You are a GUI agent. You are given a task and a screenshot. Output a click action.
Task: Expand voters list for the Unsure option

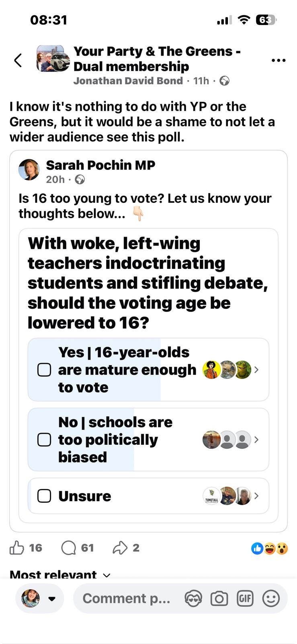pos(256,496)
